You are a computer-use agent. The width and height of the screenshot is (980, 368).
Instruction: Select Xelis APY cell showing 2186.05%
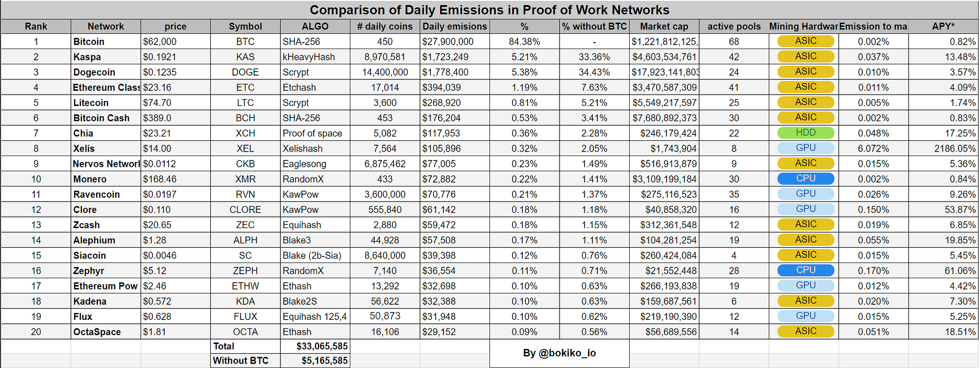tap(943, 149)
